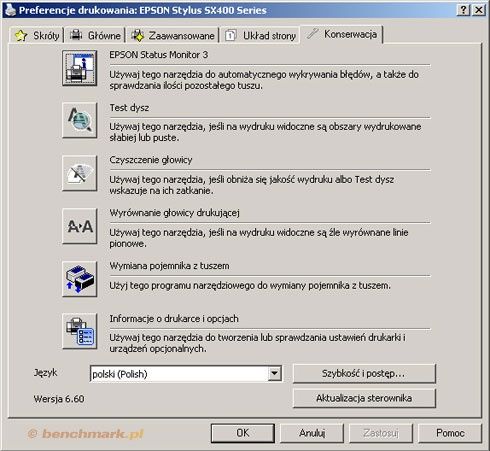Open the EPSON Status Monitor 3 tool
This screenshot has width=490, height=451.
coord(80,68)
